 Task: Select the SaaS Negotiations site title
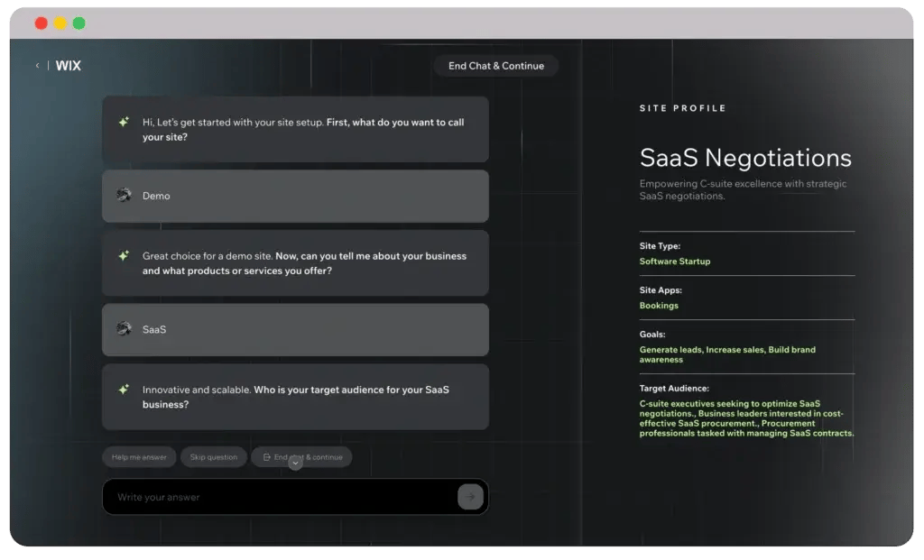tap(745, 158)
